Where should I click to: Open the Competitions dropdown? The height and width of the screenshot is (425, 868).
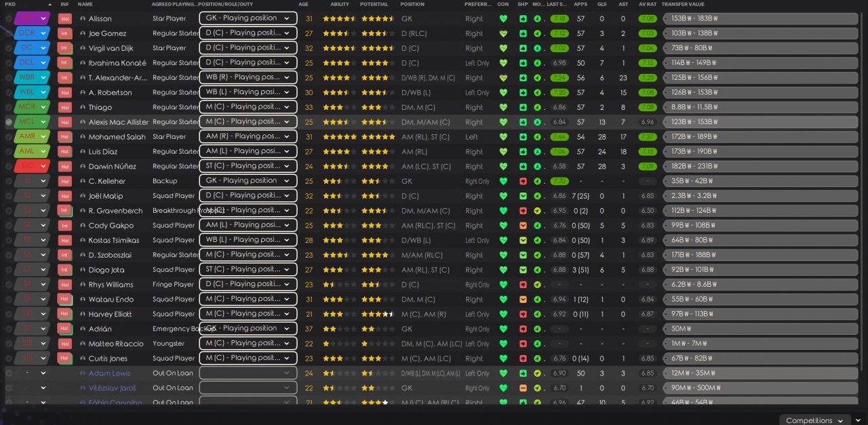[816, 420]
